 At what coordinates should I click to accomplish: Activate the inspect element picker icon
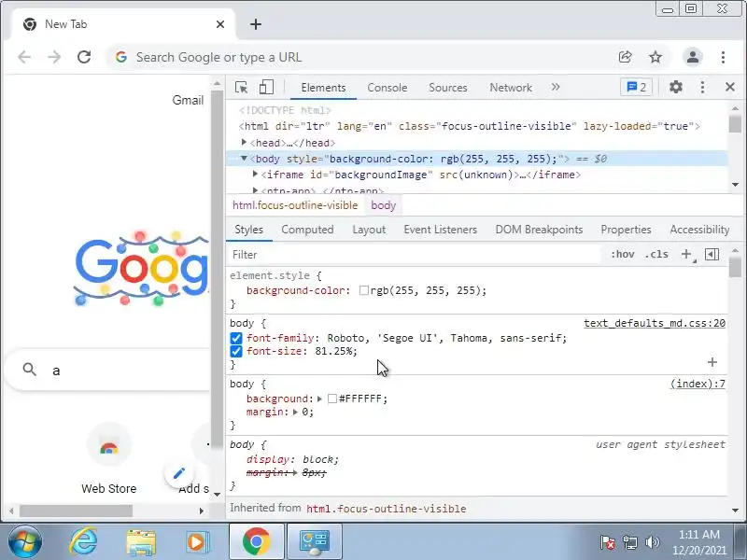click(242, 88)
